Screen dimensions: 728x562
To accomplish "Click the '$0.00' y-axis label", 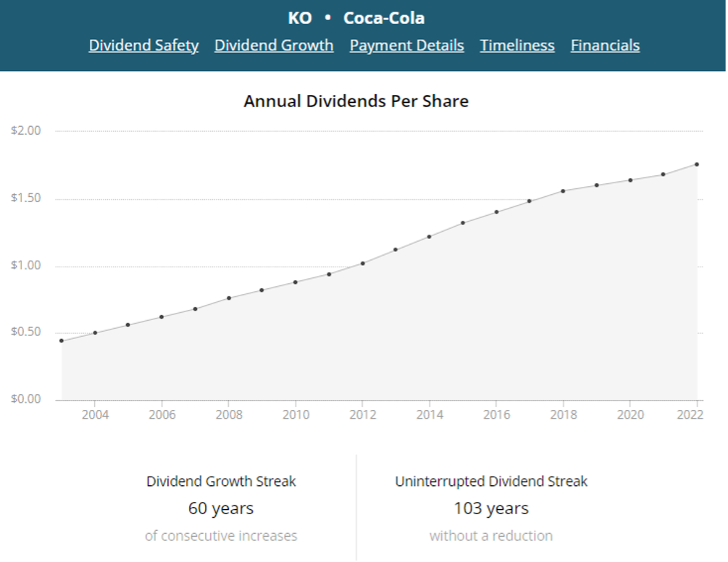I will point(26,399).
